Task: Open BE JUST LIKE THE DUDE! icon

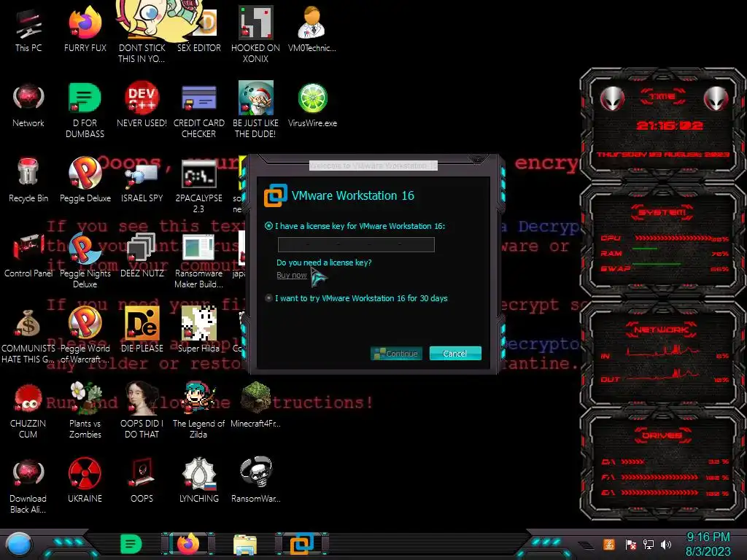Action: (x=255, y=111)
